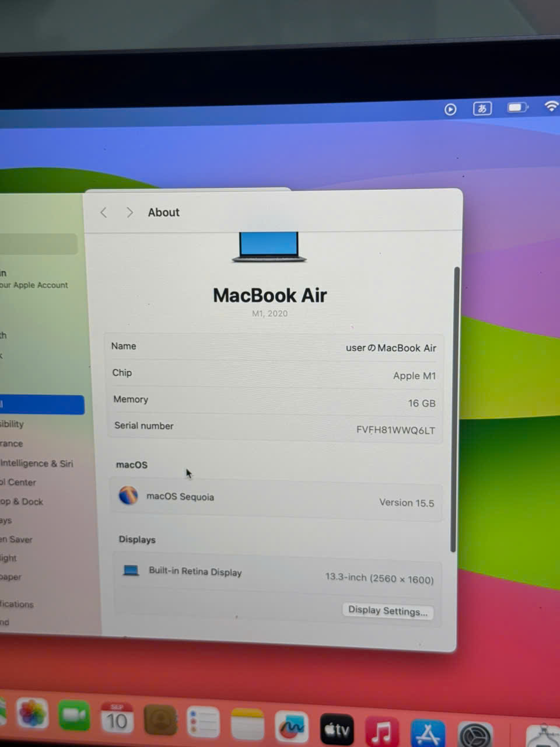Image resolution: width=560 pixels, height=747 pixels.
Task: Click the 'macOS Sequoia' label
Action: pyautogui.click(x=180, y=497)
